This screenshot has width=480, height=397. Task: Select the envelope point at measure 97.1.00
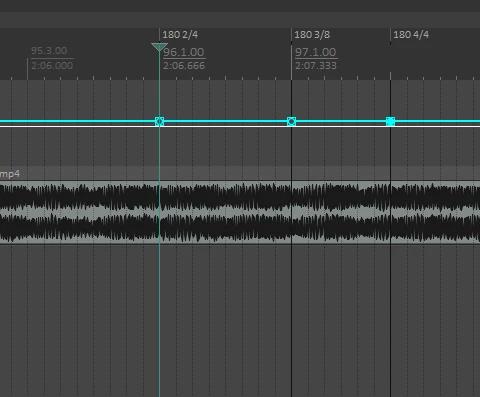291,121
